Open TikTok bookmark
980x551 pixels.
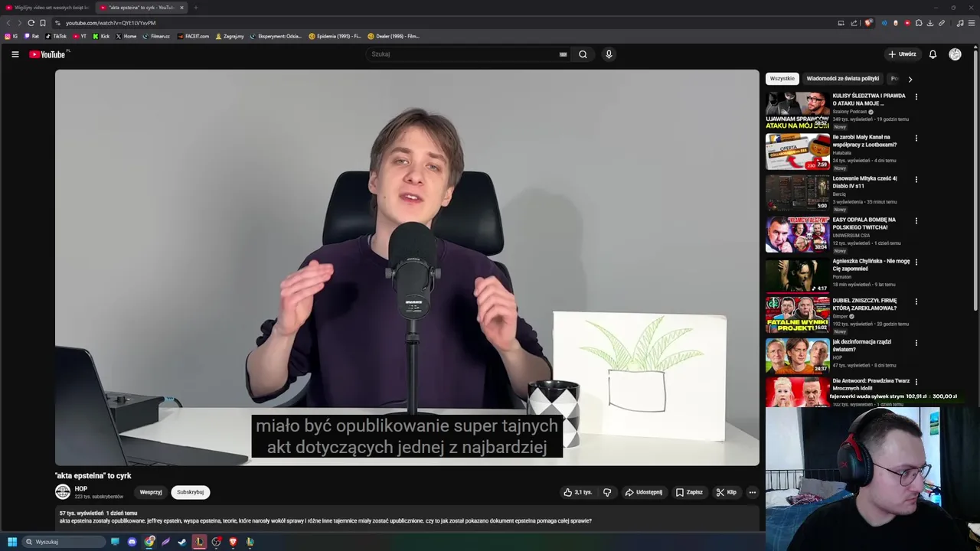[x=56, y=36]
